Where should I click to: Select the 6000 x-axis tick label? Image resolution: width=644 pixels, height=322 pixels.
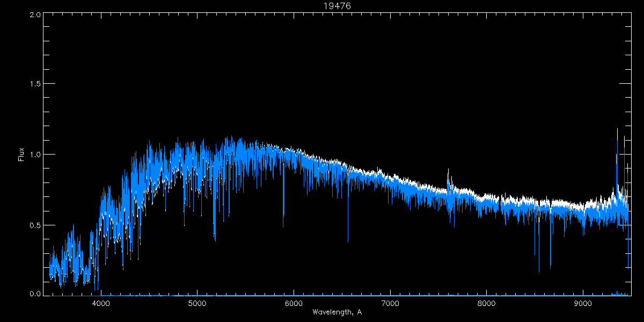point(294,303)
